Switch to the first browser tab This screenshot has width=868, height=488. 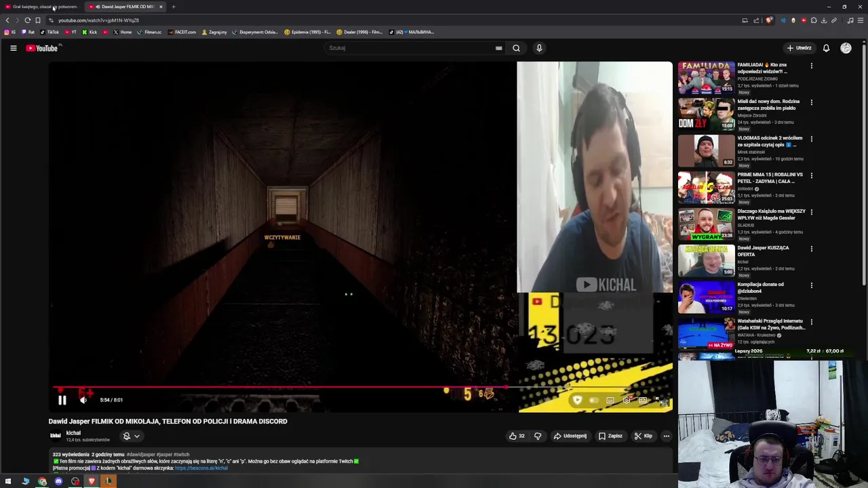tap(43, 7)
